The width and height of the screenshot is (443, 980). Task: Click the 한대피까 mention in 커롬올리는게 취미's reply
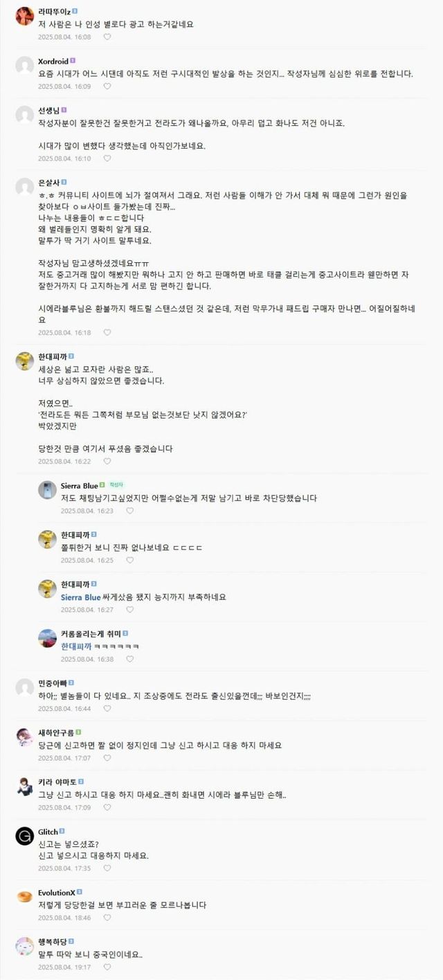click(x=75, y=646)
